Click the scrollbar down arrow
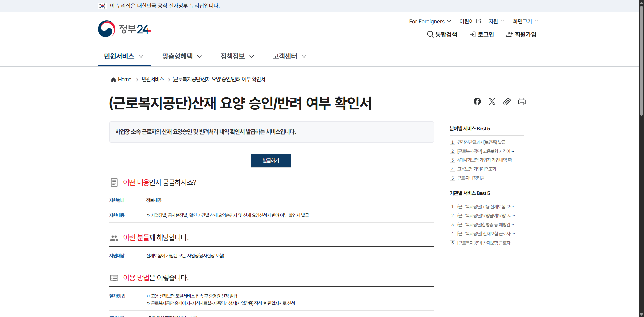 [x=641, y=314]
